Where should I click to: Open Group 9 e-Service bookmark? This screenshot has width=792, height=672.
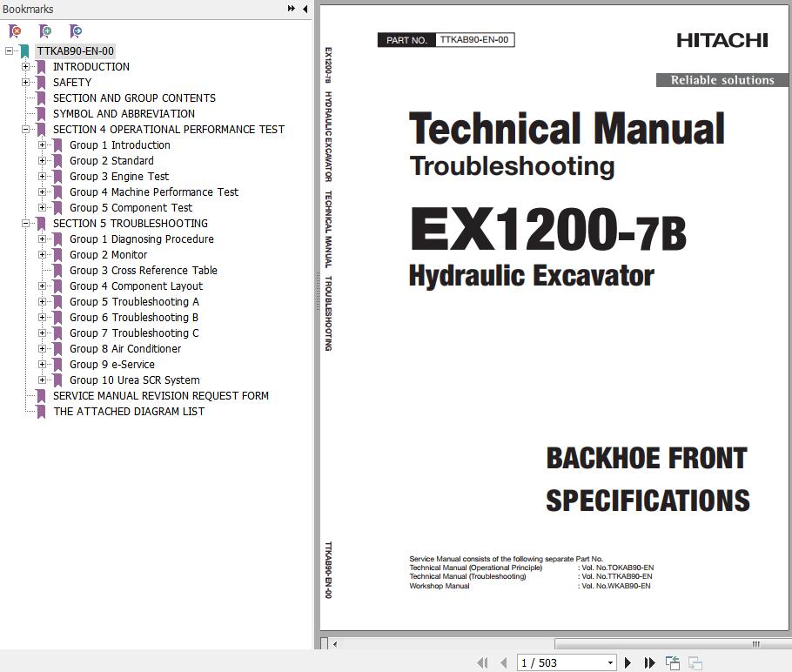point(112,365)
